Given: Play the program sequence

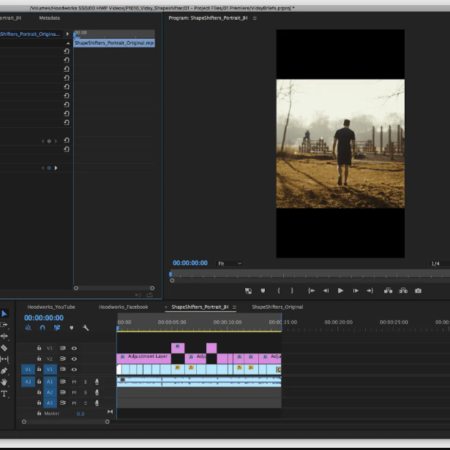Looking at the screenshot, I should (x=340, y=291).
